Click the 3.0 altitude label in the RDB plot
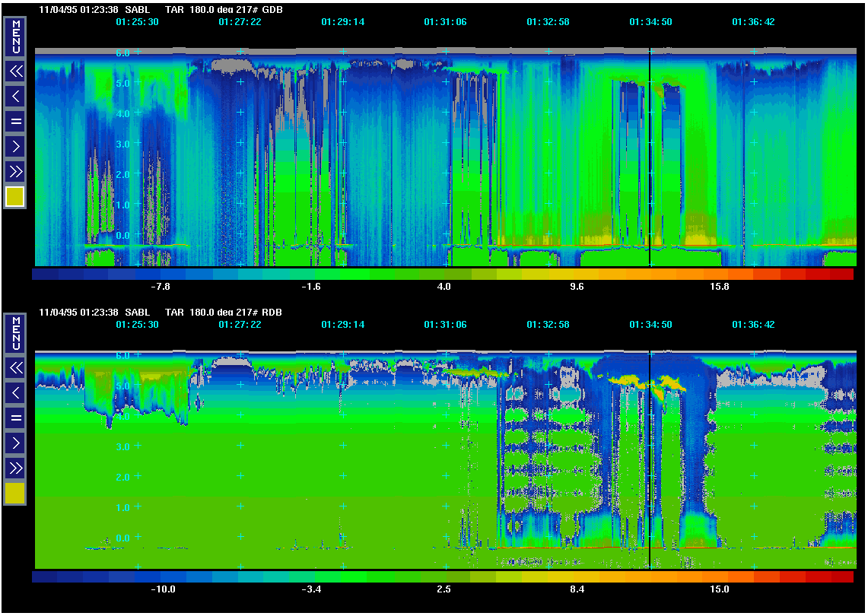This screenshot has width=868, height=616. (x=122, y=447)
